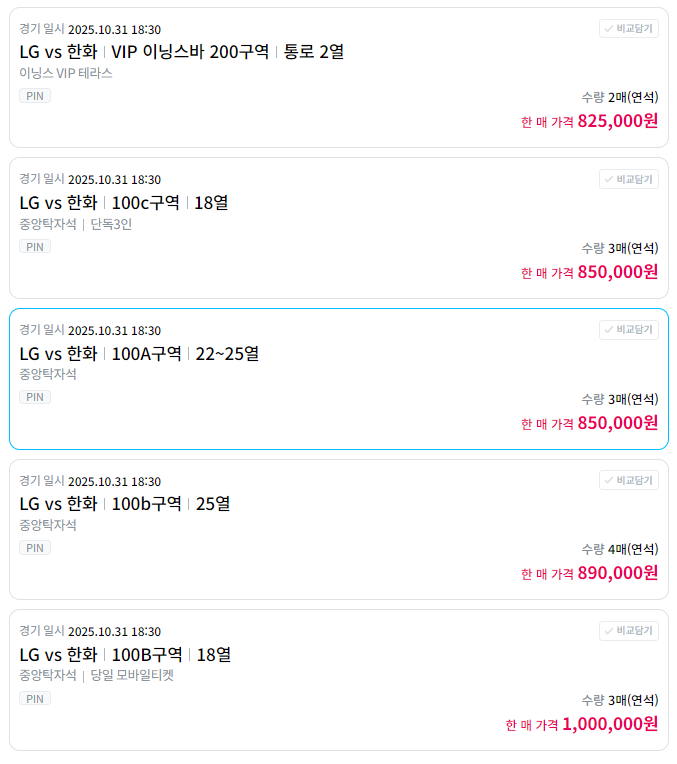Check 비교담기 for 100B구역 18열 ticket
This screenshot has height=764, width=677.
point(628,631)
